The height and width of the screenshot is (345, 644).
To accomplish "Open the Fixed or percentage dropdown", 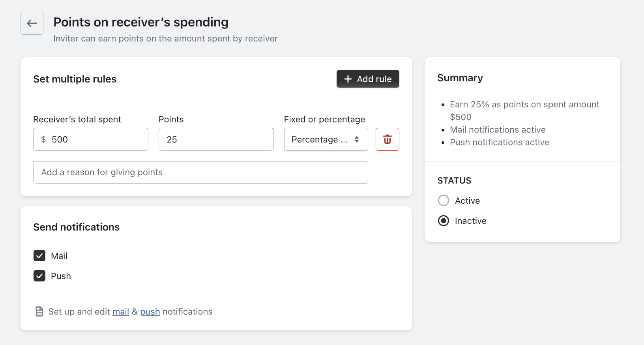I will pos(320,139).
